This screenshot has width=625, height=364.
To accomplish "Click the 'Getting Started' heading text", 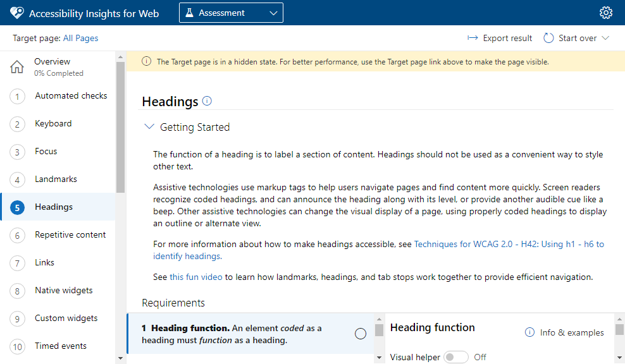I will [x=195, y=127].
